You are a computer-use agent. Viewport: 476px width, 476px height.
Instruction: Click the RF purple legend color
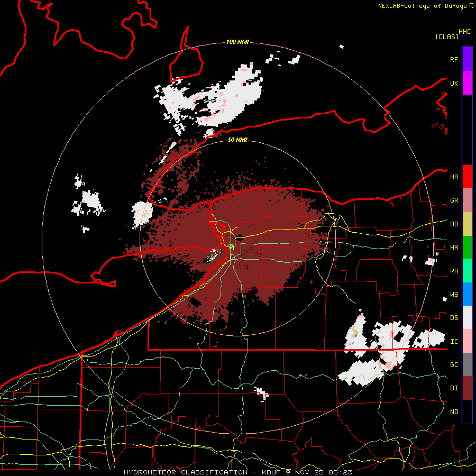point(467,59)
